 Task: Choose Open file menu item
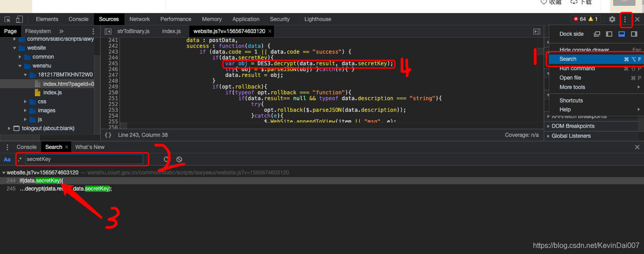(596, 78)
